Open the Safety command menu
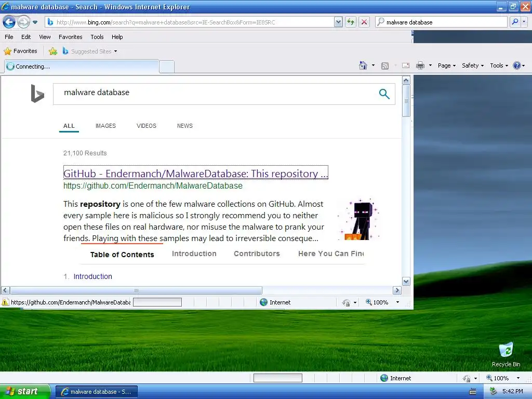Image resolution: width=532 pixels, height=399 pixels. tap(472, 65)
